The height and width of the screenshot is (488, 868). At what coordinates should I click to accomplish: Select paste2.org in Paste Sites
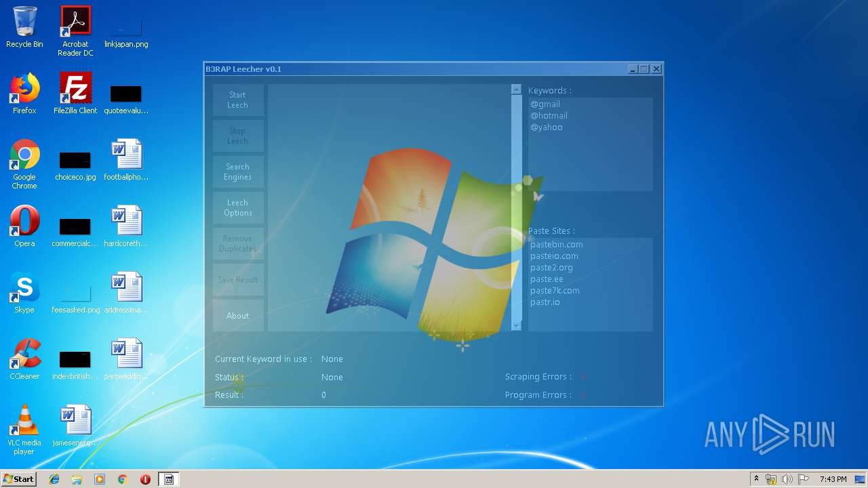[x=551, y=267]
